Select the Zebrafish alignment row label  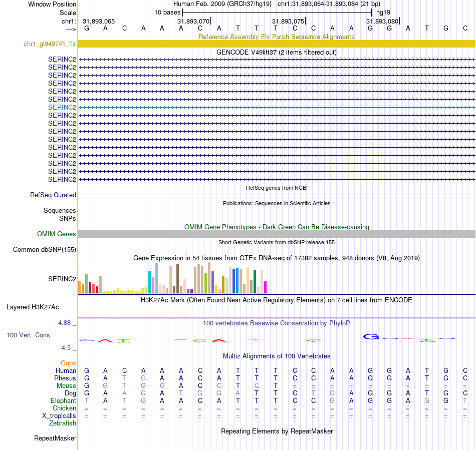pos(63,423)
